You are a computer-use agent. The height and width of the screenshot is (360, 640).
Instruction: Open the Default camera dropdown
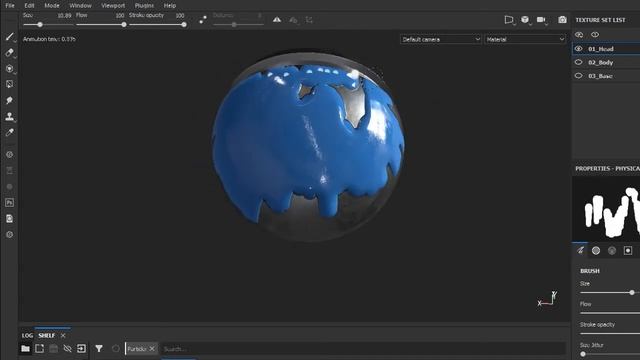441,40
